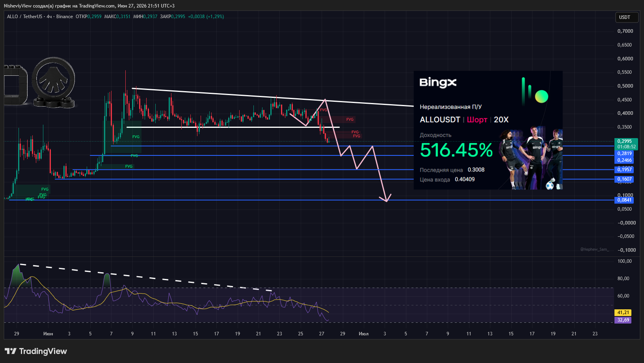Click the 80,00 RSI scale value
Screen dimensions: 644x363
623,279
